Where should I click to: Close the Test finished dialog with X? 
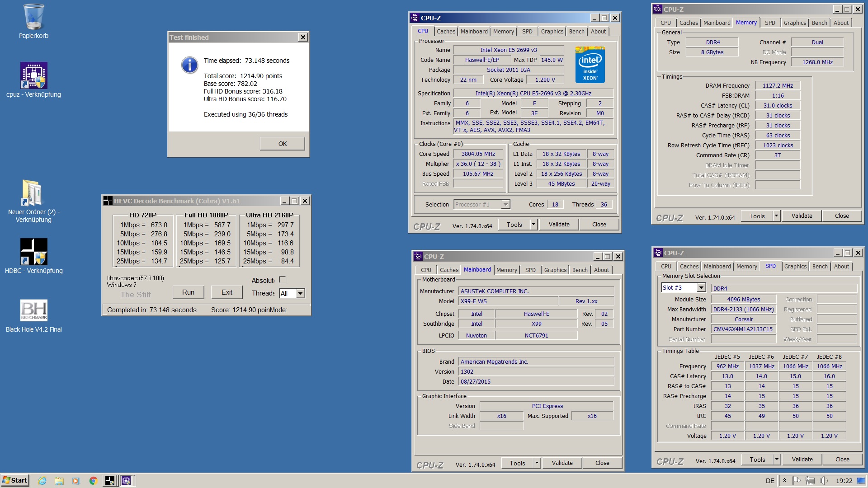click(x=303, y=38)
